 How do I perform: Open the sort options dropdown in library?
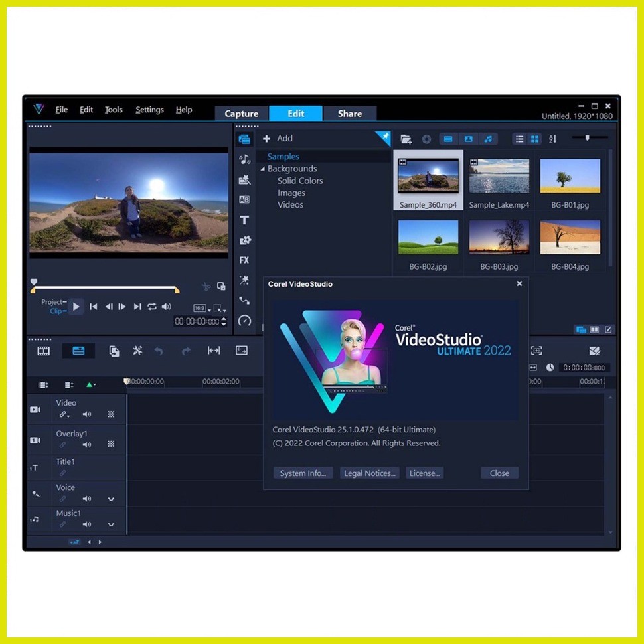coord(553,139)
